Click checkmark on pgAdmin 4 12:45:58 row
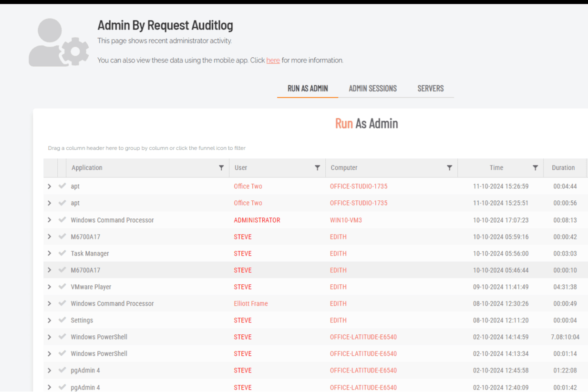This screenshot has width=588, height=392. point(62,370)
